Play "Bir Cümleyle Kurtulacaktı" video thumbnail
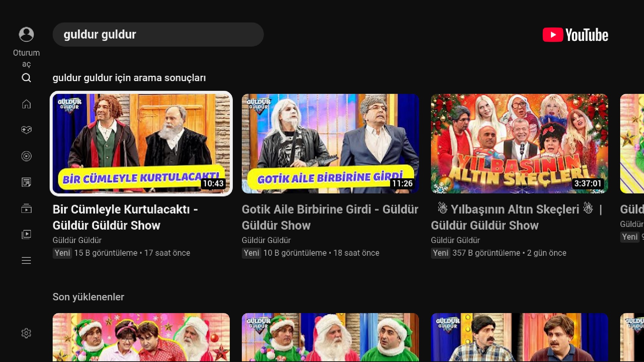 click(x=141, y=143)
